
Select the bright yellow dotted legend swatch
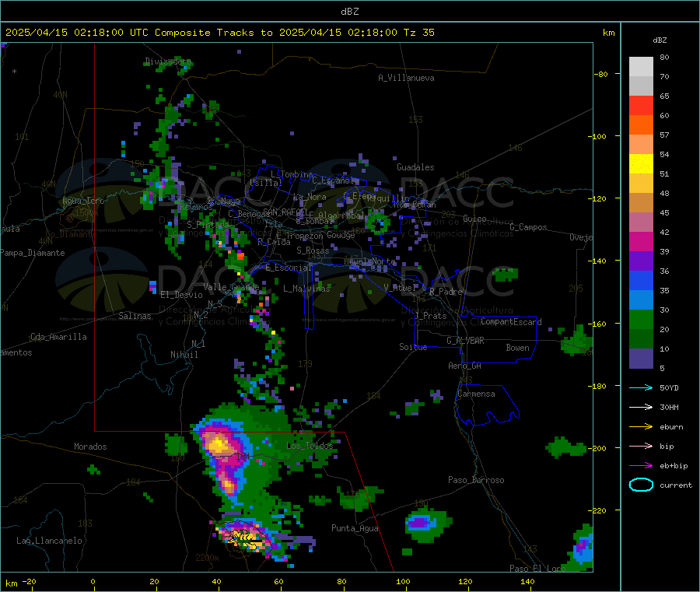click(x=641, y=164)
